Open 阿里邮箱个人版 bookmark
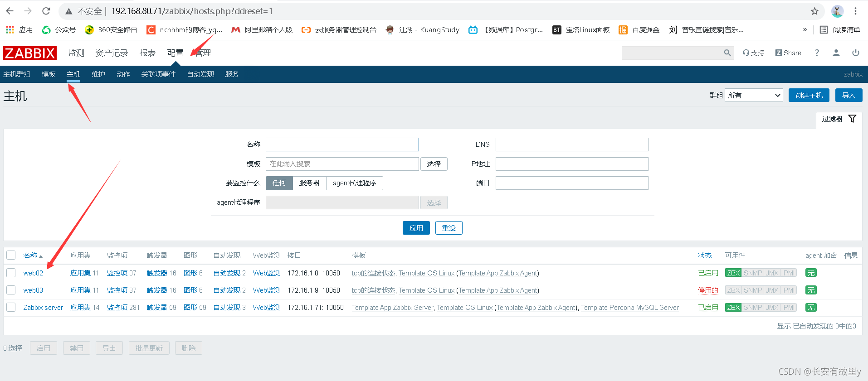Screen dimensions: 868x381 click(262, 29)
